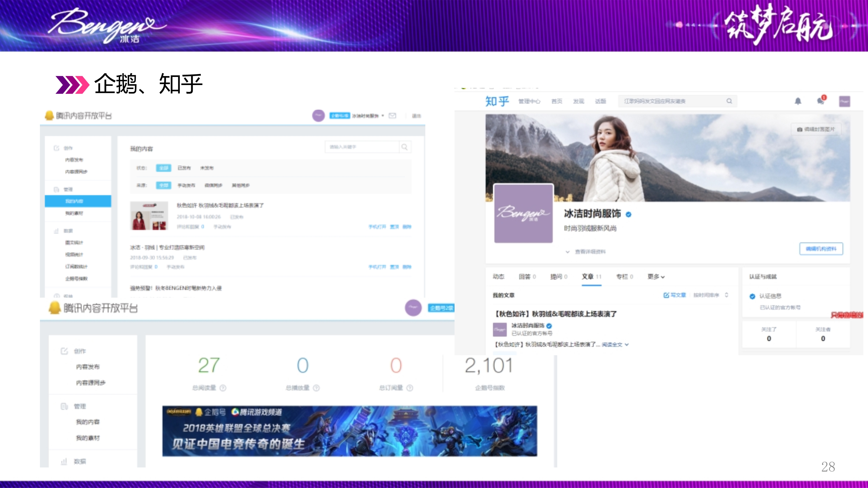Switch to 提问 profile tab
868x488 pixels.
point(559,277)
